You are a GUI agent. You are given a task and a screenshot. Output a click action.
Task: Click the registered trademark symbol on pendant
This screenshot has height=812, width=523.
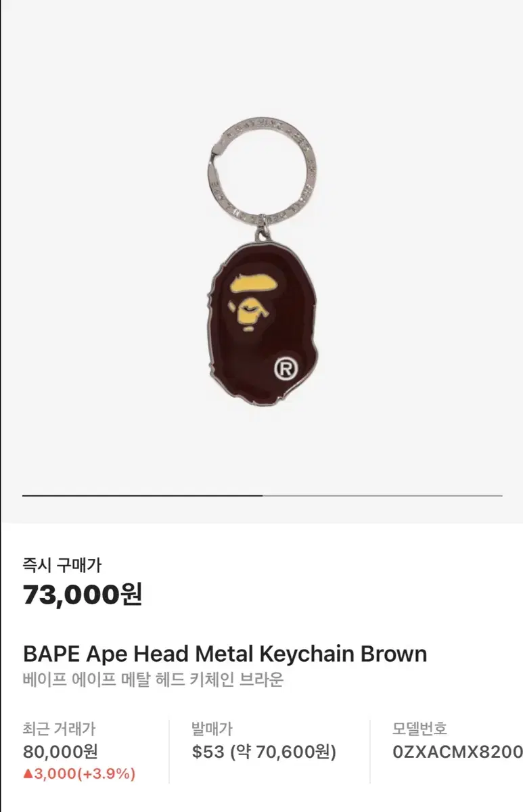[286, 369]
